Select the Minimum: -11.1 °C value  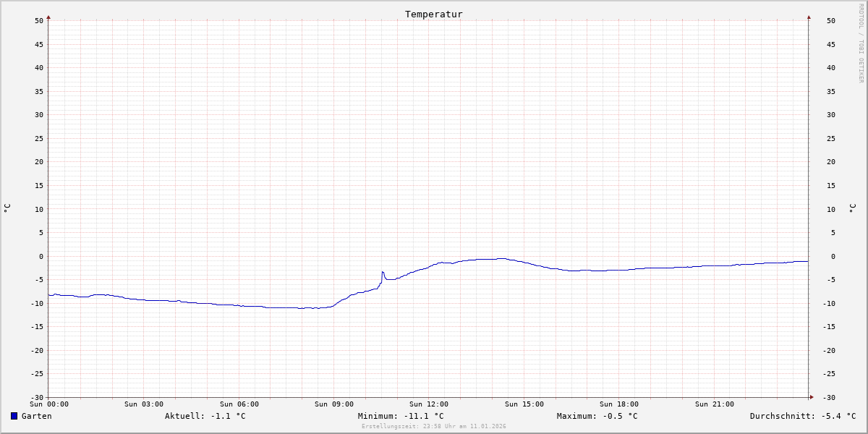pyautogui.click(x=401, y=416)
